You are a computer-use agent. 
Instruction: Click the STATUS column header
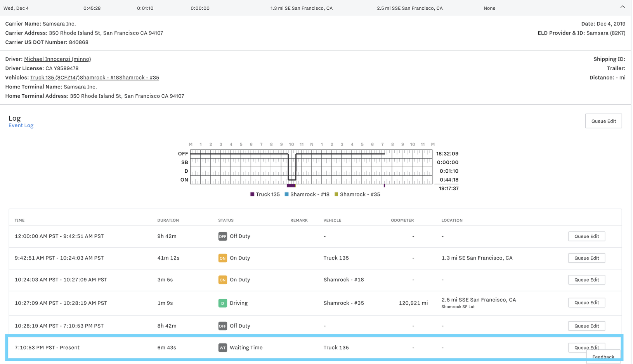pos(226,220)
